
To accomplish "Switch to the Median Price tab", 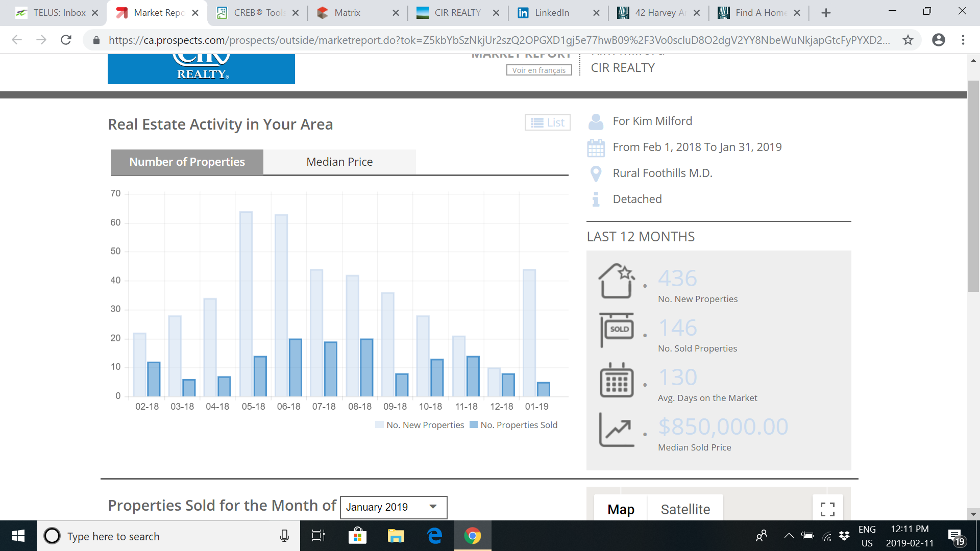I will [339, 162].
